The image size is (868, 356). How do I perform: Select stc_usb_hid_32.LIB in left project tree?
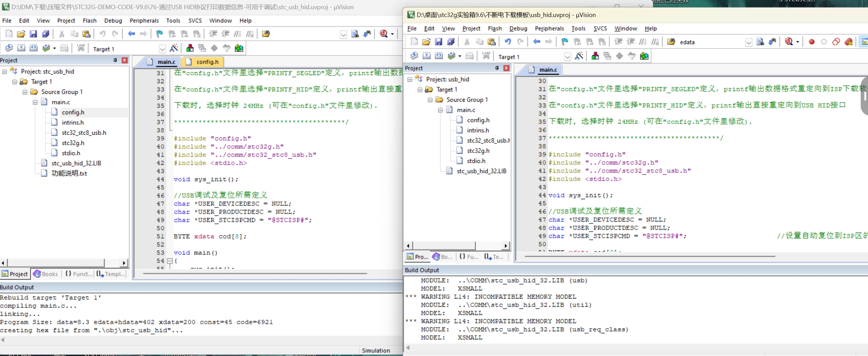[x=76, y=163]
